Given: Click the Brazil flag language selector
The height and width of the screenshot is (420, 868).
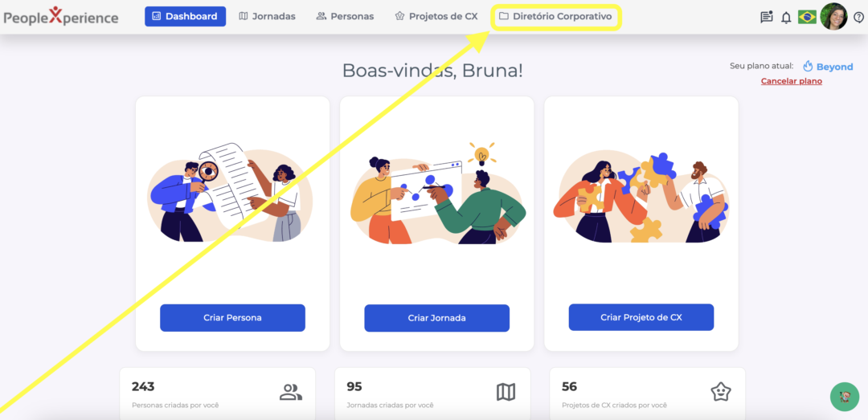Looking at the screenshot, I should tap(807, 17).
